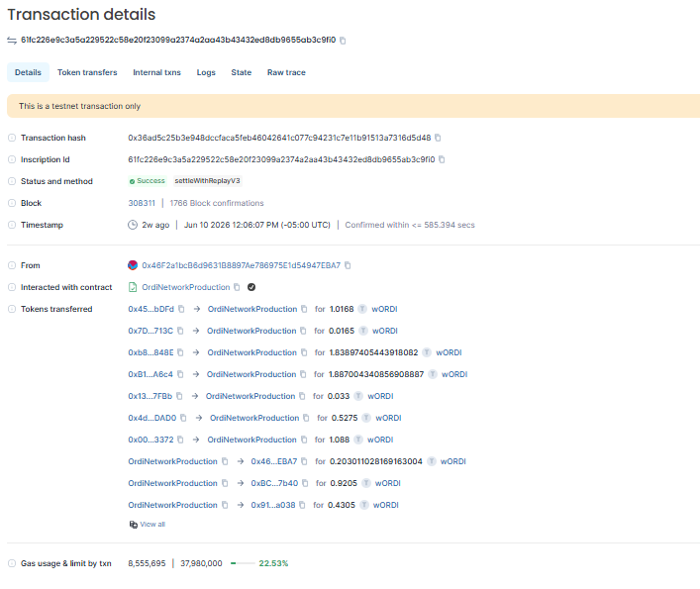Open the Internal txns tab
The width and height of the screenshot is (700, 589).
click(x=156, y=72)
